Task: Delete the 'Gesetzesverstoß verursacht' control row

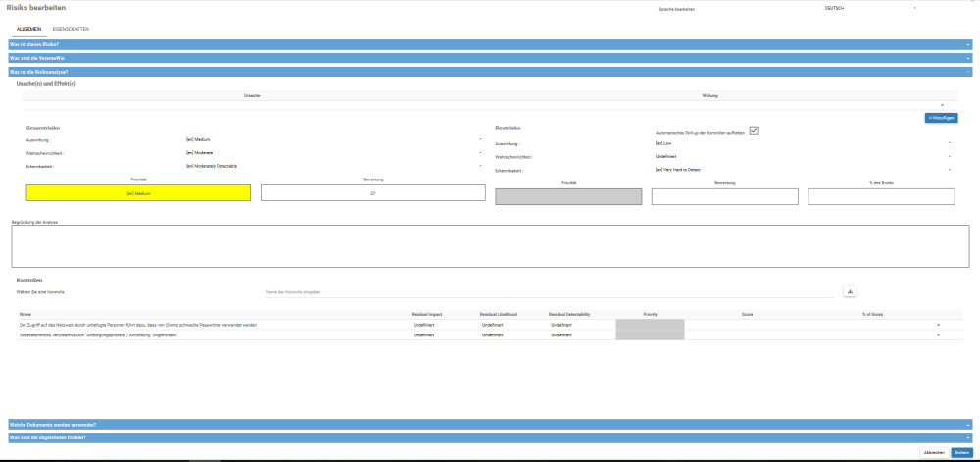Action: pos(938,335)
